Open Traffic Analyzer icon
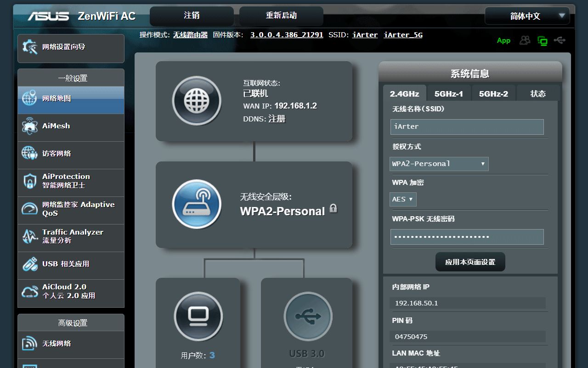 (29, 236)
